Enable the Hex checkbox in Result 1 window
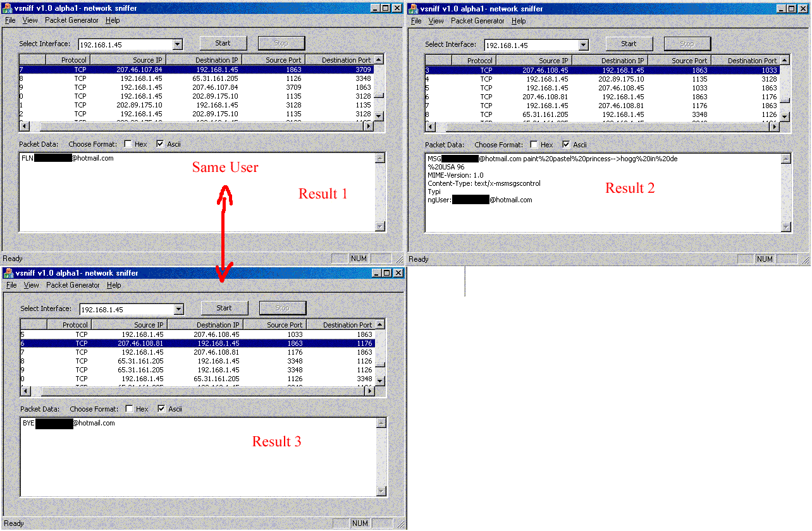The height and width of the screenshot is (531, 812). (128, 144)
